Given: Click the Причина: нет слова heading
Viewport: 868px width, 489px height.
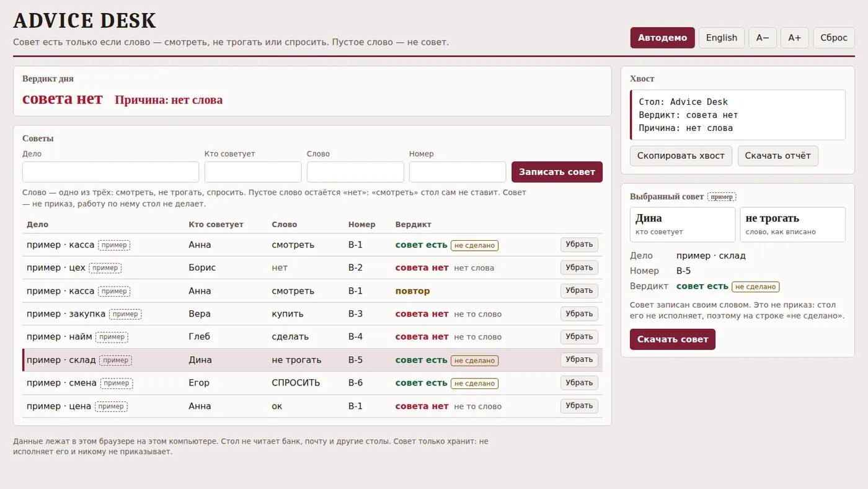Looking at the screenshot, I should (169, 100).
